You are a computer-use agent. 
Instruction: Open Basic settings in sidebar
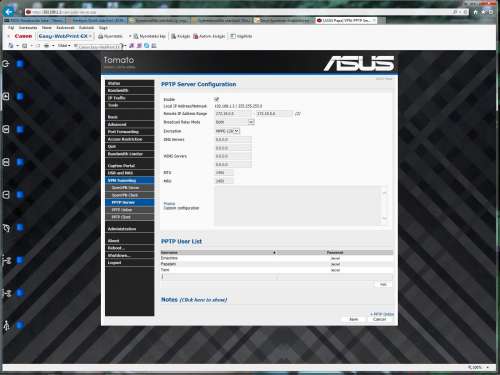pos(130,117)
